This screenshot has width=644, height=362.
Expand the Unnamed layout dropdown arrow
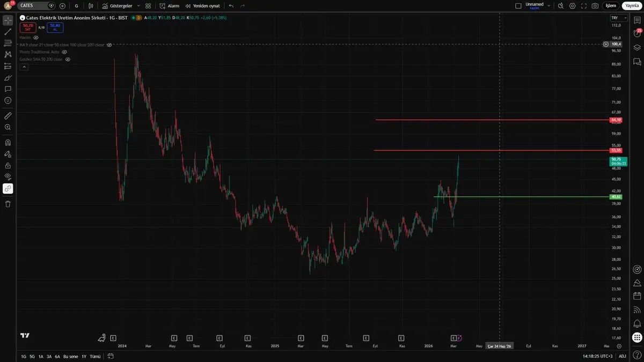(548, 5)
